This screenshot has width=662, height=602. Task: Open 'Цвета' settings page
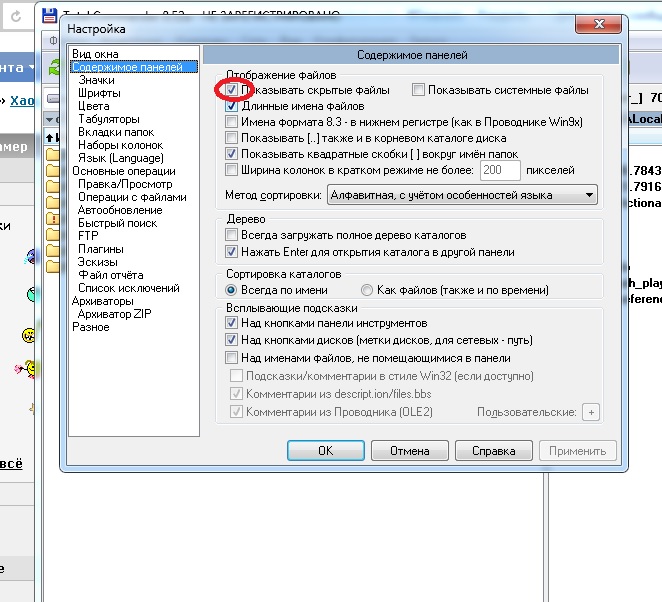point(94,106)
